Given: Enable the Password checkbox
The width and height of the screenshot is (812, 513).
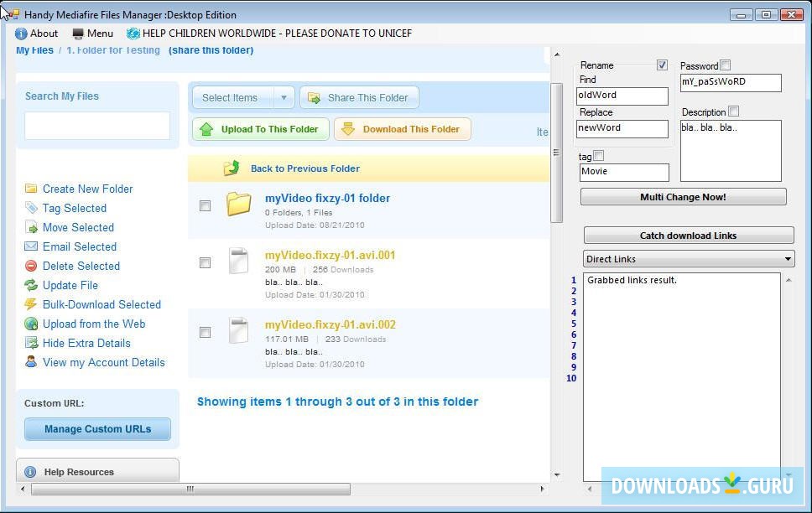Looking at the screenshot, I should pyautogui.click(x=726, y=65).
